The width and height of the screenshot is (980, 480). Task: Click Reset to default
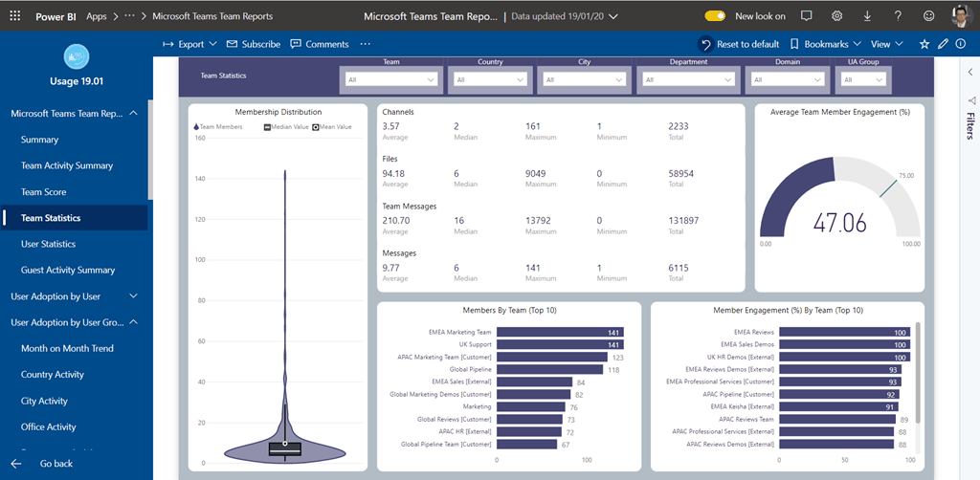tap(739, 44)
